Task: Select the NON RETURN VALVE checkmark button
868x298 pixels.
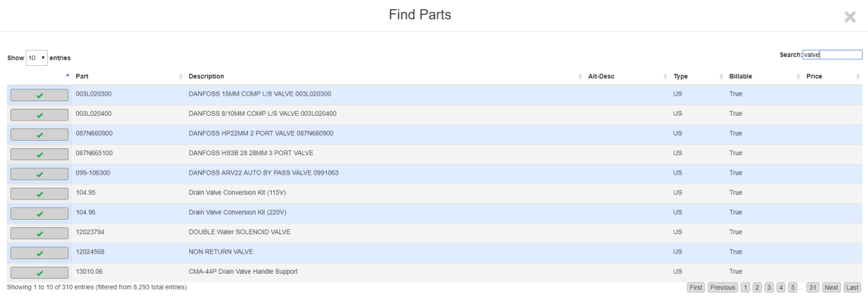Action: point(39,253)
